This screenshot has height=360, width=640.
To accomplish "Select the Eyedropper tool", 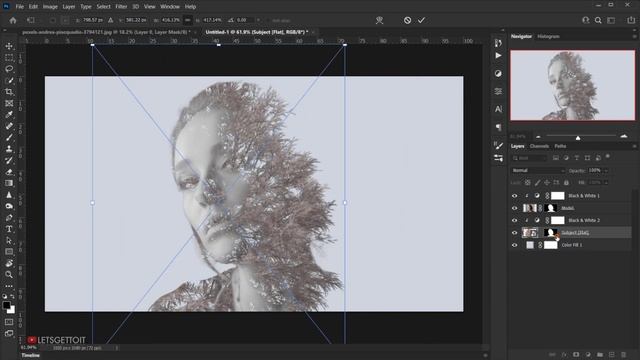I will coord(9,115).
